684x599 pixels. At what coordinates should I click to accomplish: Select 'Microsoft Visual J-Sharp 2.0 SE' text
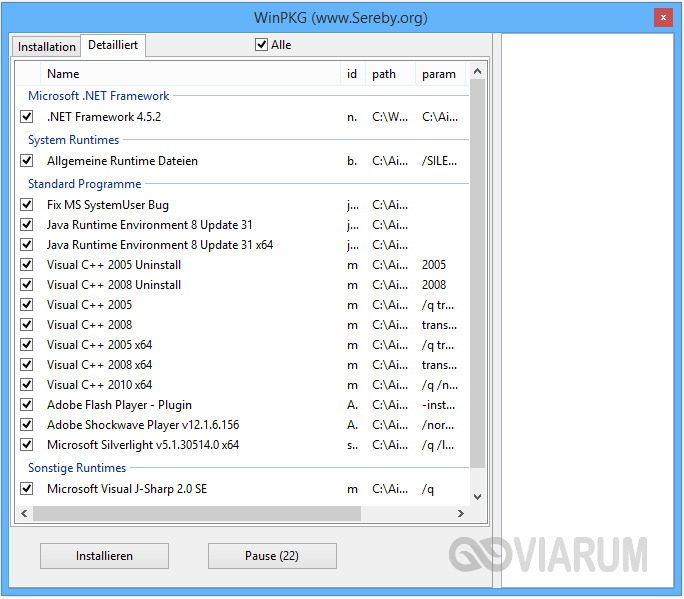tap(127, 489)
